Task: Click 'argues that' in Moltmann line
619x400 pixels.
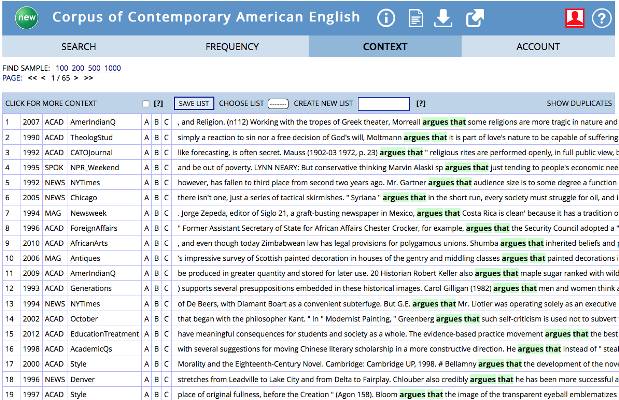Action: coord(425,137)
